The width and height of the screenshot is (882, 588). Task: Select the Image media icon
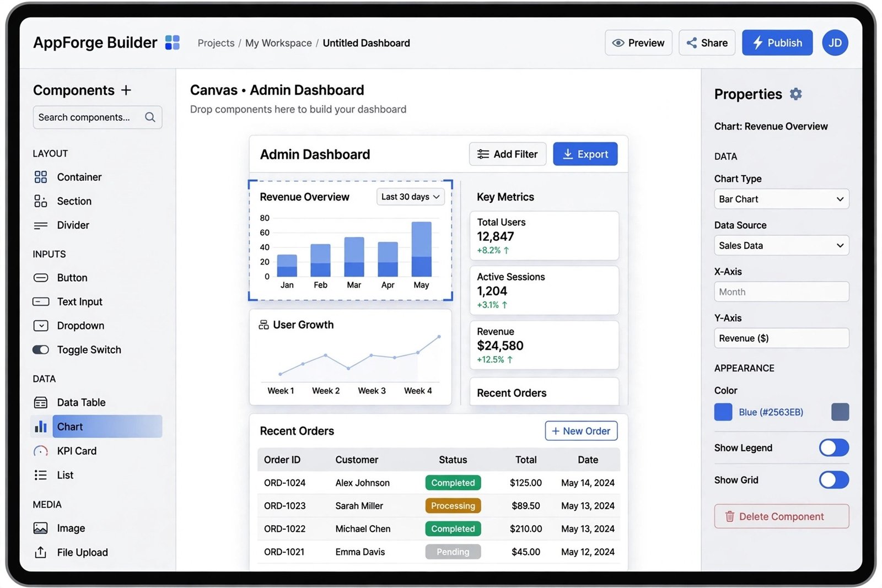(x=41, y=528)
